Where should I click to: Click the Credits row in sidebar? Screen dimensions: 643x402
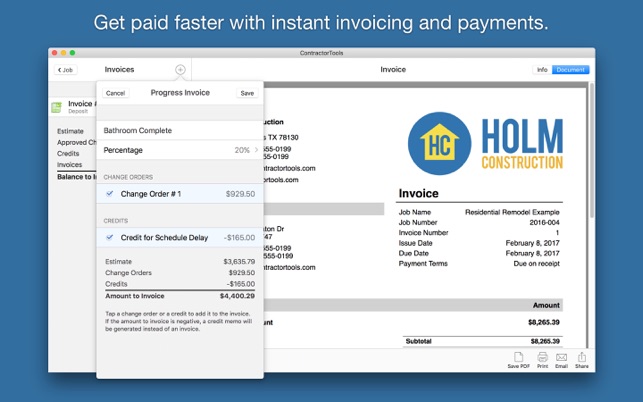[x=68, y=153]
